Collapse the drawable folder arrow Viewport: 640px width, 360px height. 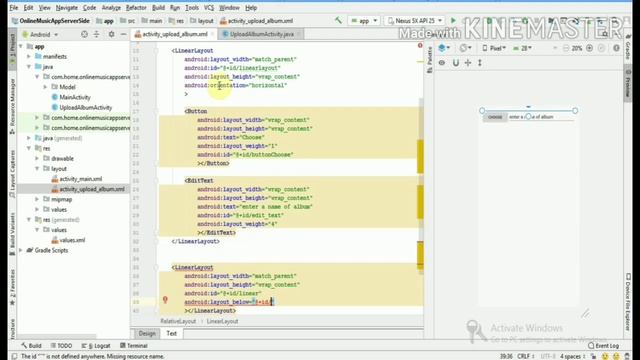(x=37, y=158)
